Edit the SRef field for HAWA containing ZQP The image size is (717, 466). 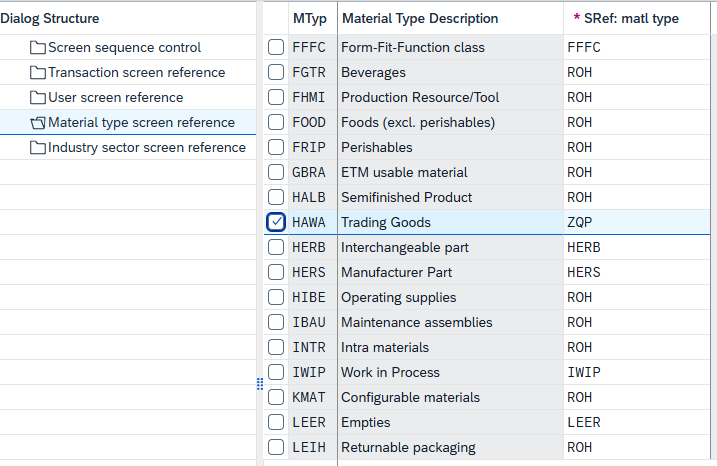click(x=637, y=222)
